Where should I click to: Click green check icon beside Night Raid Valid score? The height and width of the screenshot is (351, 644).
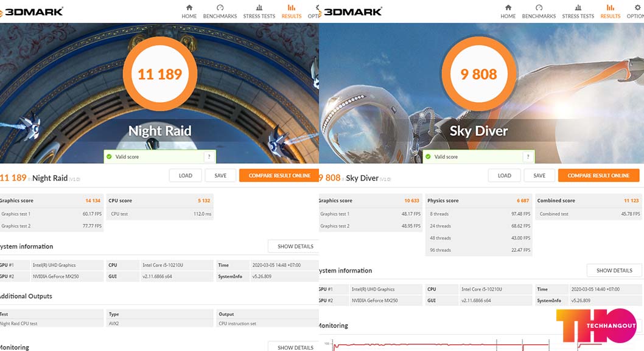pos(109,156)
